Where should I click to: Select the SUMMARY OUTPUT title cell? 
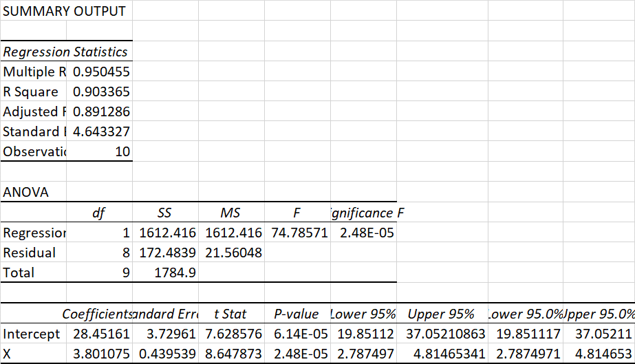[x=65, y=11]
